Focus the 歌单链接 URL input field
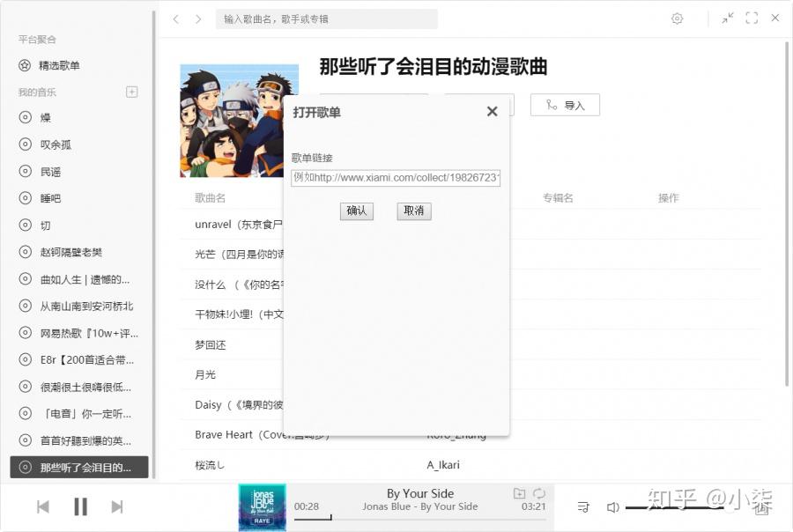The height and width of the screenshot is (532, 793). (x=395, y=177)
